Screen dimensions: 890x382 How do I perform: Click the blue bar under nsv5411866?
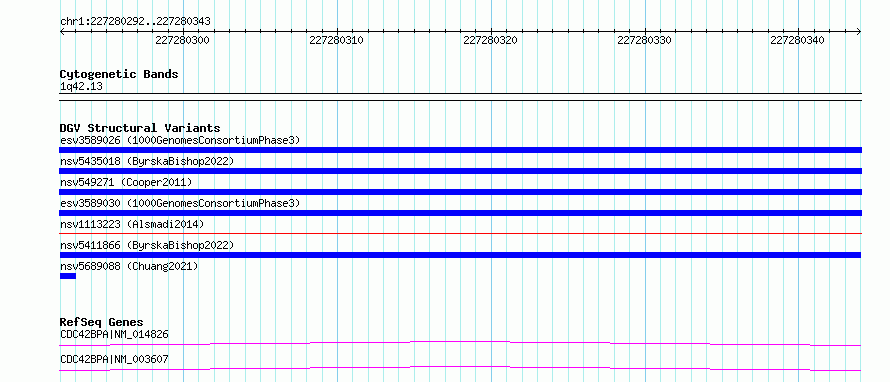(460, 255)
